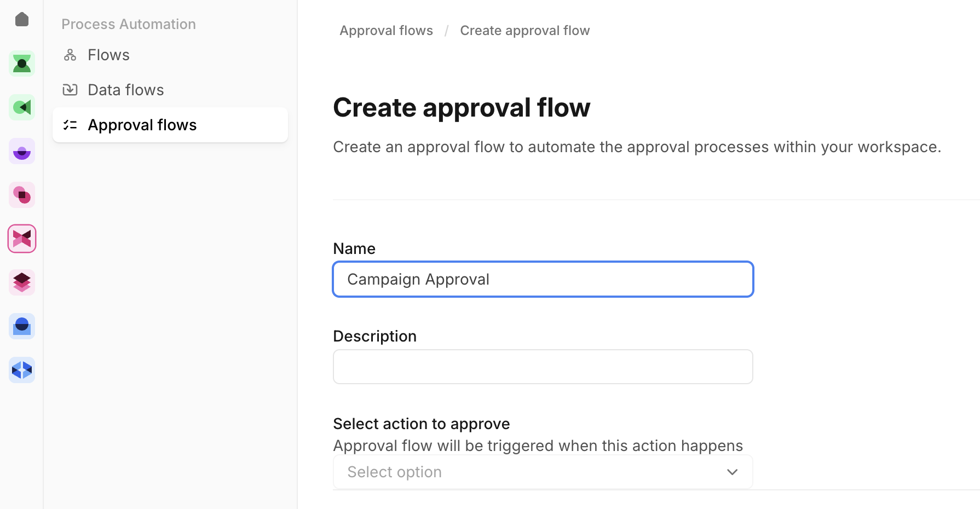Click the gray home icon in the rail
The image size is (980, 509).
pyautogui.click(x=22, y=20)
